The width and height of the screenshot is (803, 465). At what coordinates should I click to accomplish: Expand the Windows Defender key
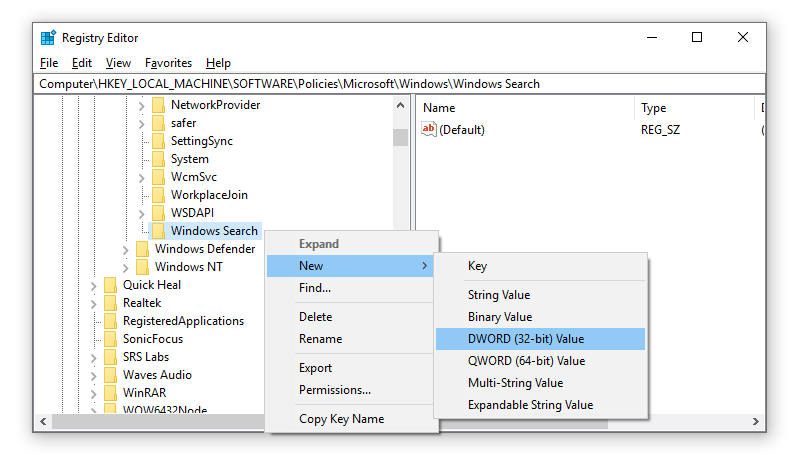(x=125, y=250)
